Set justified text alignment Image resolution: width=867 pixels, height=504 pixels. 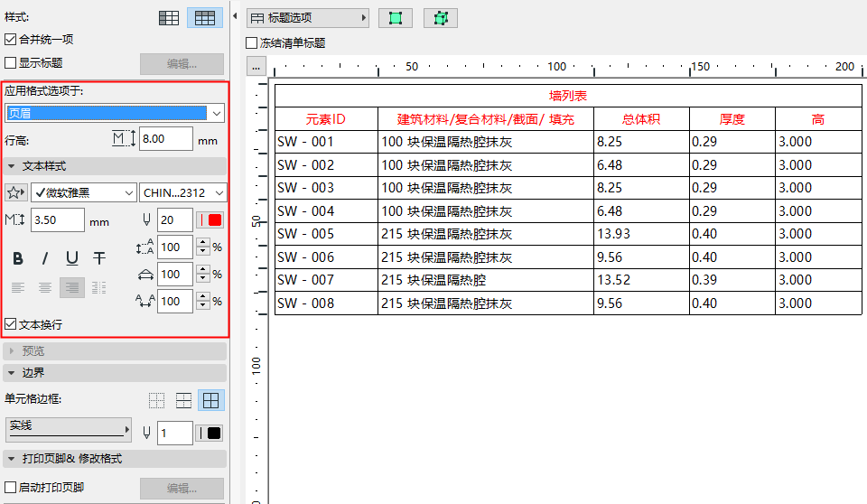click(99, 288)
